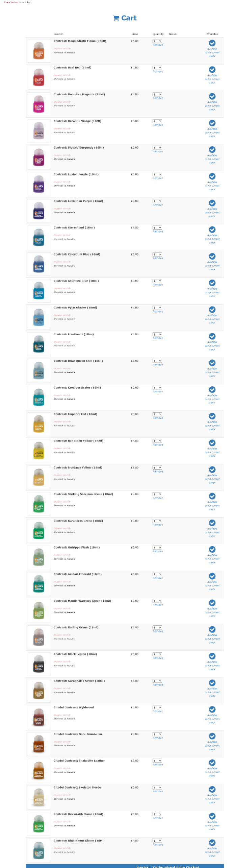Remove Garaghak's Sewer from the cart
Screen dimensions: 235x868
(x=158, y=685)
